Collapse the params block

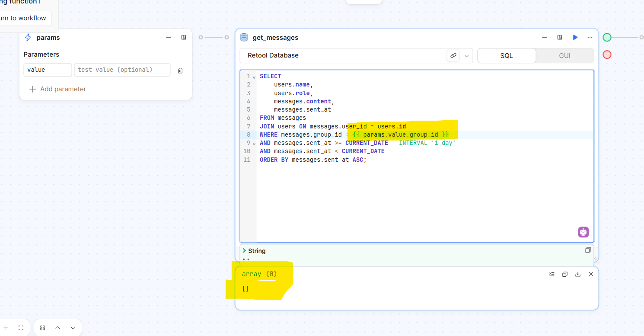click(x=169, y=38)
